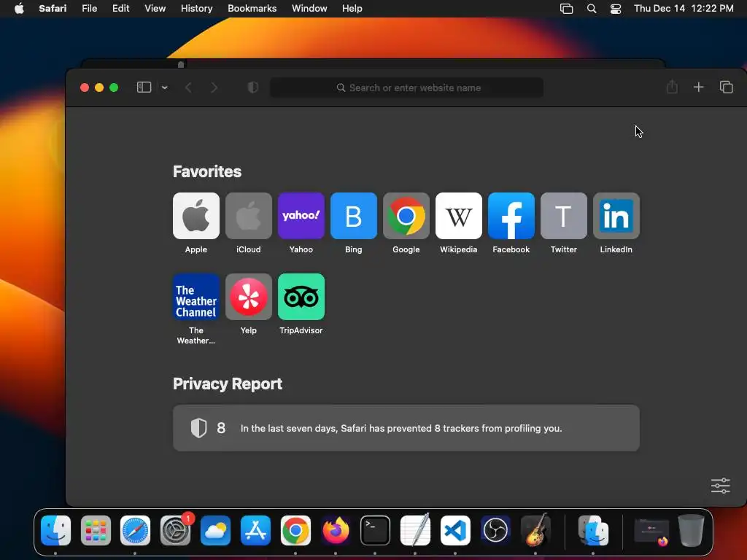Open Control Center in menu bar
Screen dimensions: 747x560
(x=616, y=8)
